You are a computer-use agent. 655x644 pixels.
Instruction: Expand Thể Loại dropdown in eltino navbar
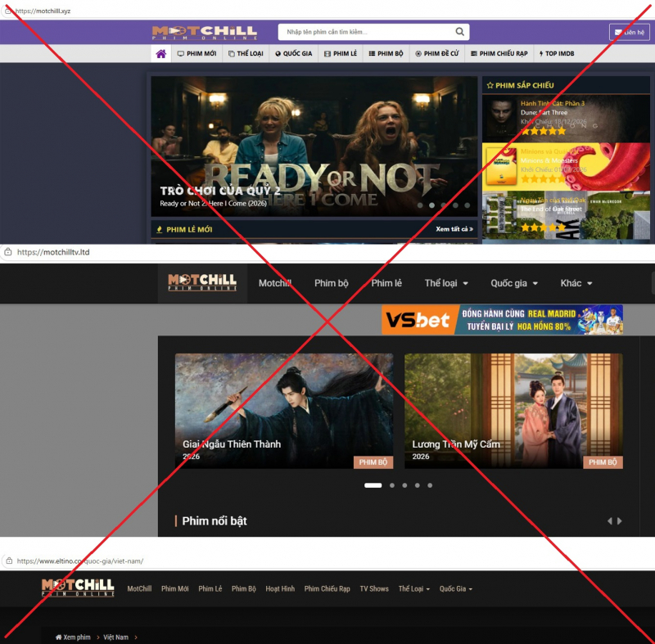pos(414,588)
